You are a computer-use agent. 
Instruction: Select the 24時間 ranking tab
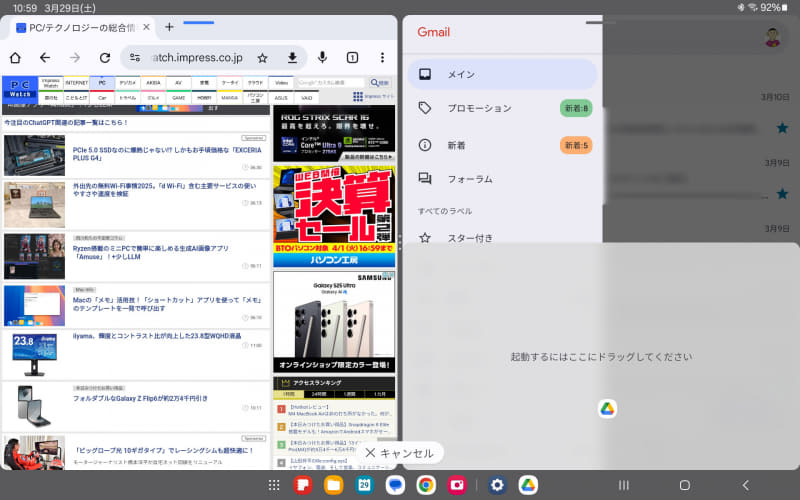319,394
